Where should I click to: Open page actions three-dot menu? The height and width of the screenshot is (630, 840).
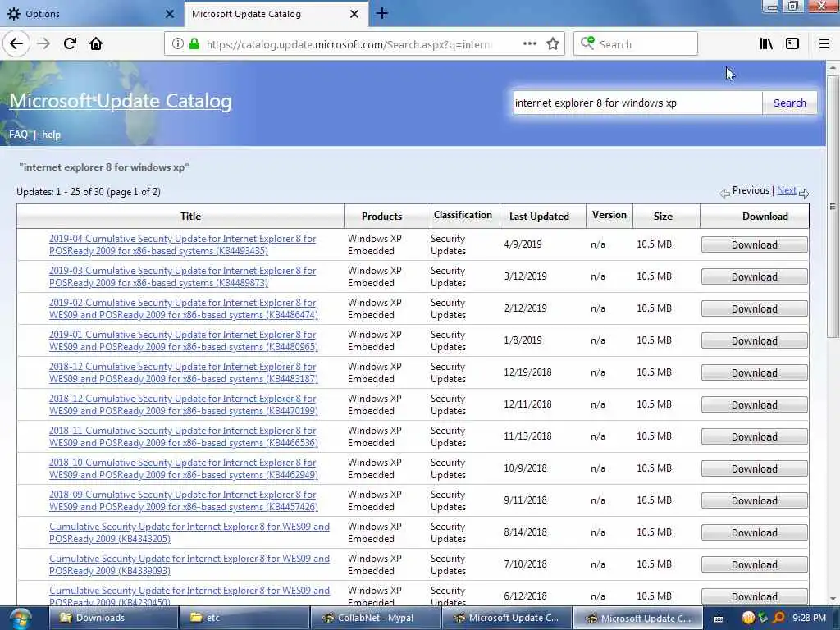point(529,44)
